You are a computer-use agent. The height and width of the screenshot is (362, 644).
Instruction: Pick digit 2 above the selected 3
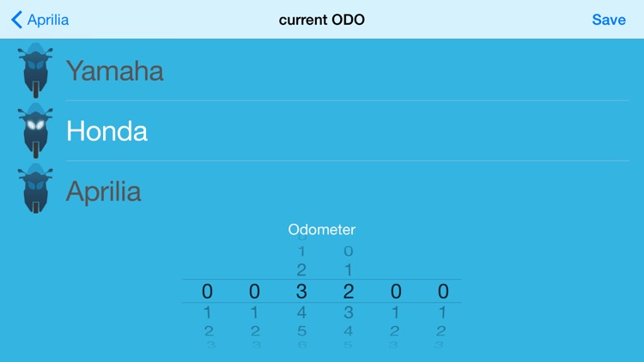point(301,269)
